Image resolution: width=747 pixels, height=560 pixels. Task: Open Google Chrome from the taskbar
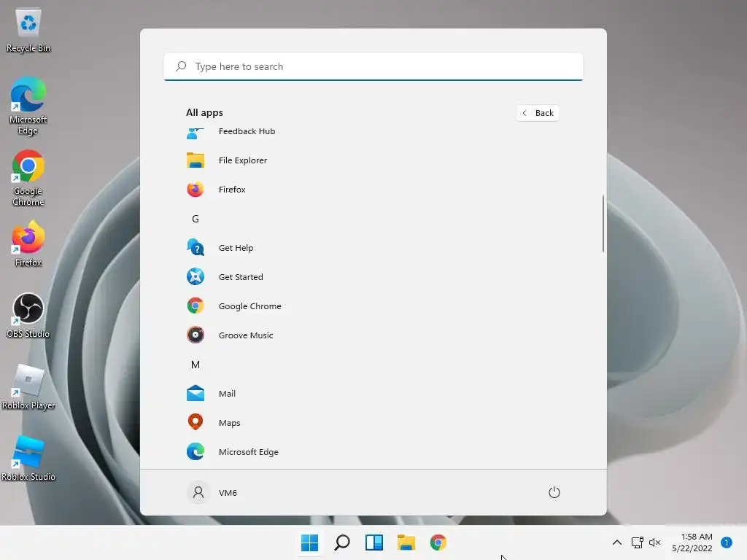(x=438, y=542)
